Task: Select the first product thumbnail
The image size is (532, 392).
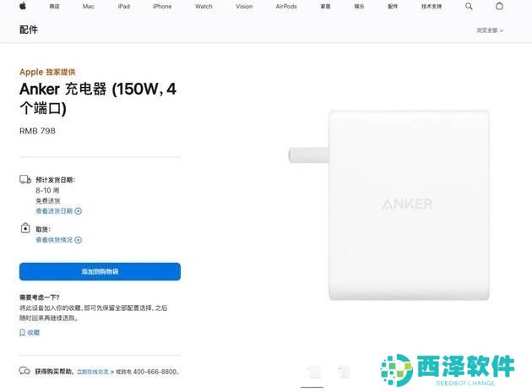Action: click(x=312, y=373)
